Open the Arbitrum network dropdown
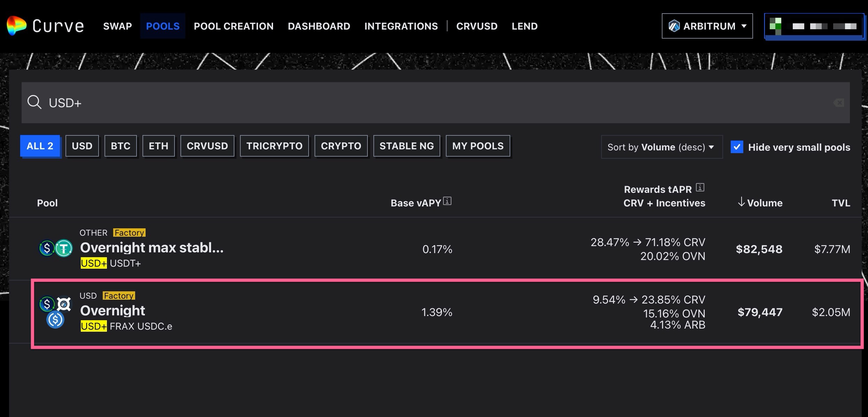The image size is (868, 417). click(x=707, y=26)
